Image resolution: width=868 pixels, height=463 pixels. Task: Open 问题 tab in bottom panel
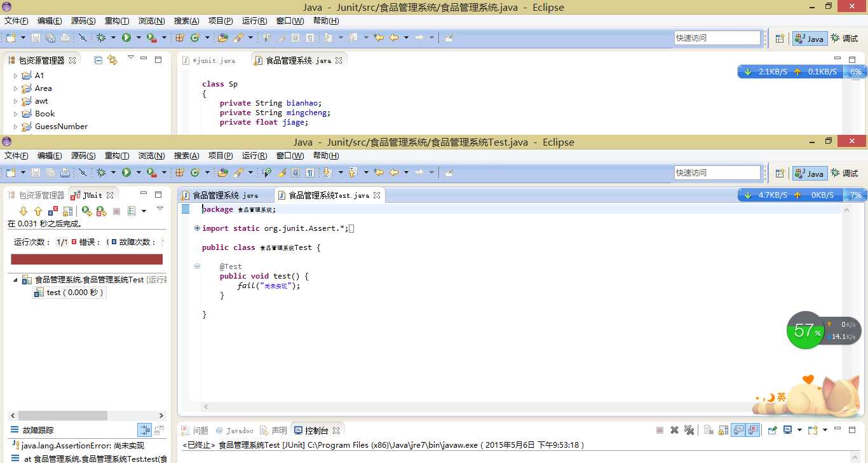click(x=194, y=431)
